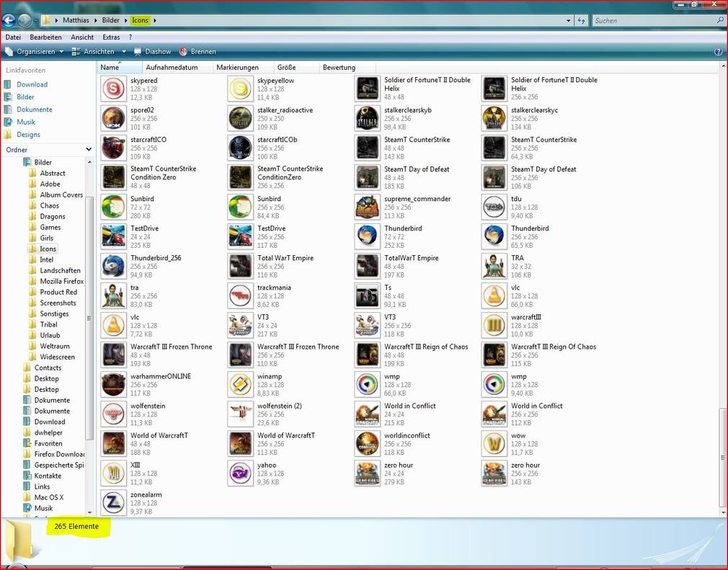Click Matthias in the address breadcrumb
728x570 pixels.
[x=76, y=20]
